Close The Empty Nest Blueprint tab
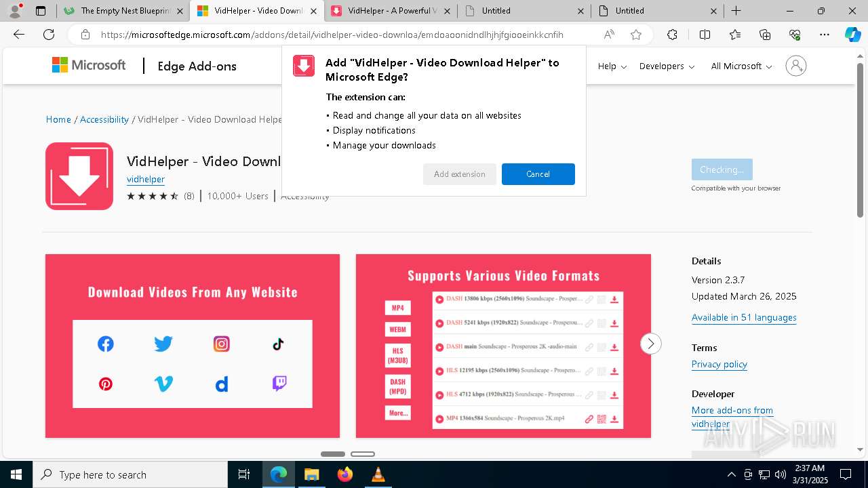Viewport: 868px width, 488px height. (x=179, y=11)
